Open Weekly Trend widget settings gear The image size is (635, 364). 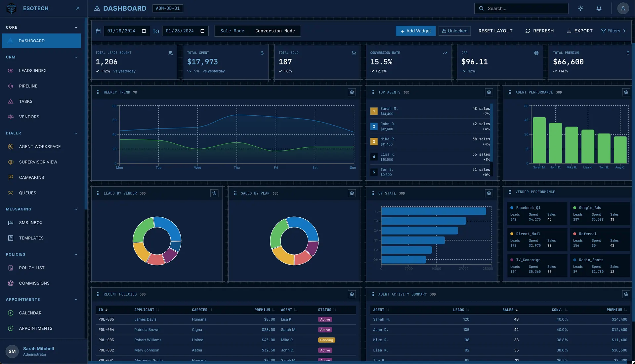click(x=352, y=92)
